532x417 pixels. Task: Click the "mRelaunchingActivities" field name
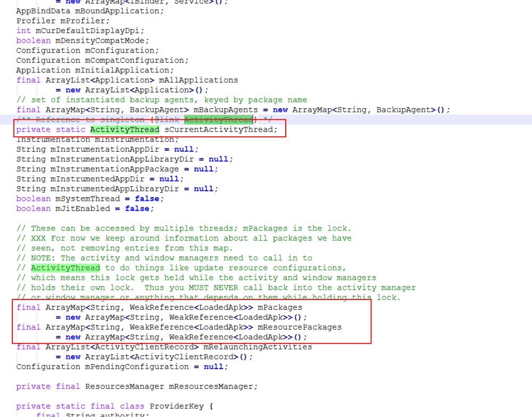tap(257, 347)
